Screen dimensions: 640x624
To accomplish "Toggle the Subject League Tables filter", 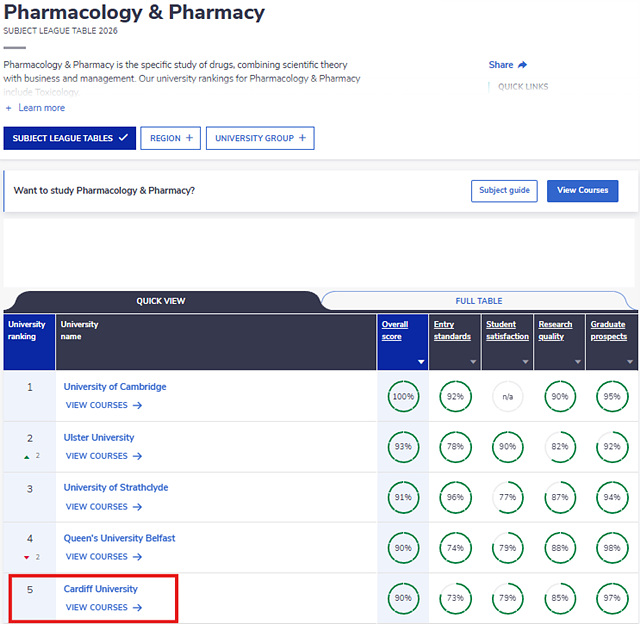I will [x=70, y=138].
